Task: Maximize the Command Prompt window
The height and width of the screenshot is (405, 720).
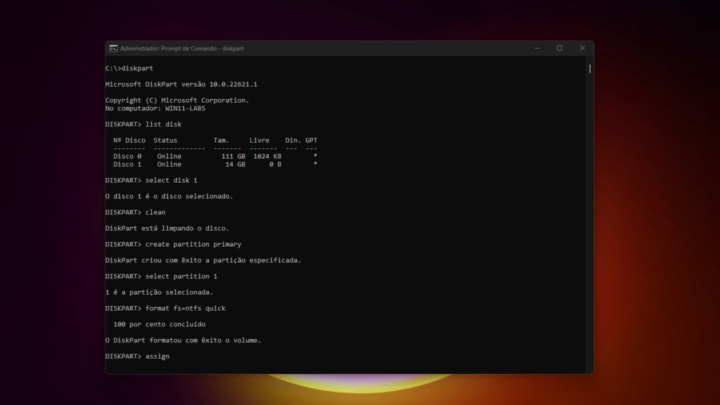Action: [559, 48]
